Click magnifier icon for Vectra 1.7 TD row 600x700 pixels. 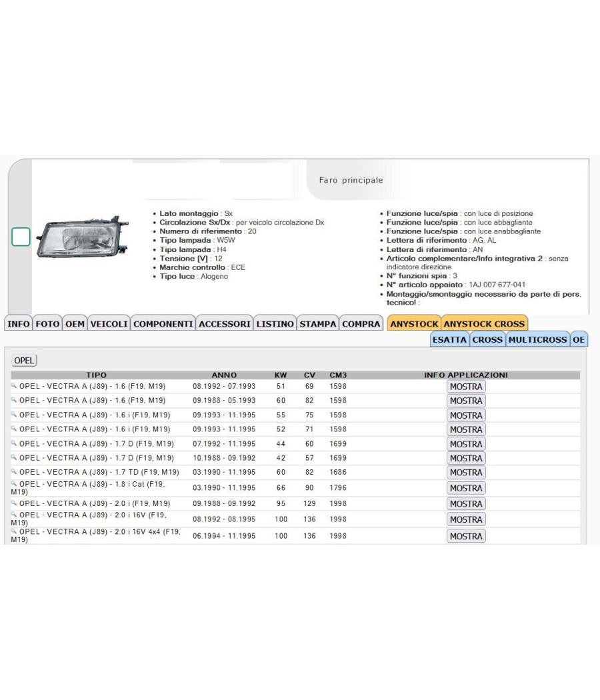coord(14,471)
